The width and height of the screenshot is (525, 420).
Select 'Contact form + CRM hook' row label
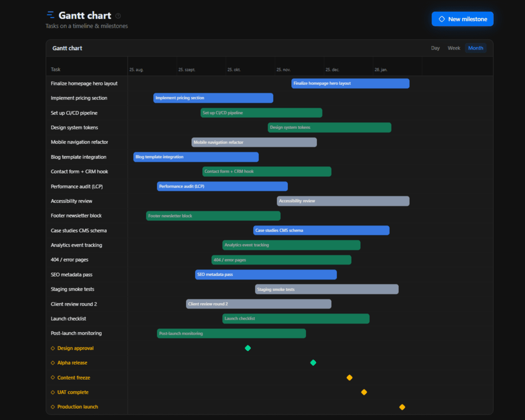click(x=79, y=172)
